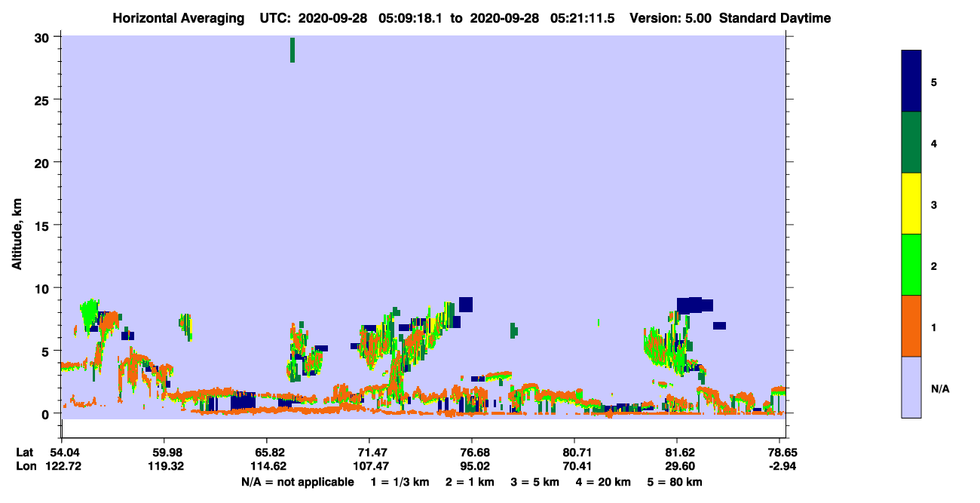
Task: Click the 'Version: 5.00' text in title
Action: pyautogui.click(x=669, y=18)
